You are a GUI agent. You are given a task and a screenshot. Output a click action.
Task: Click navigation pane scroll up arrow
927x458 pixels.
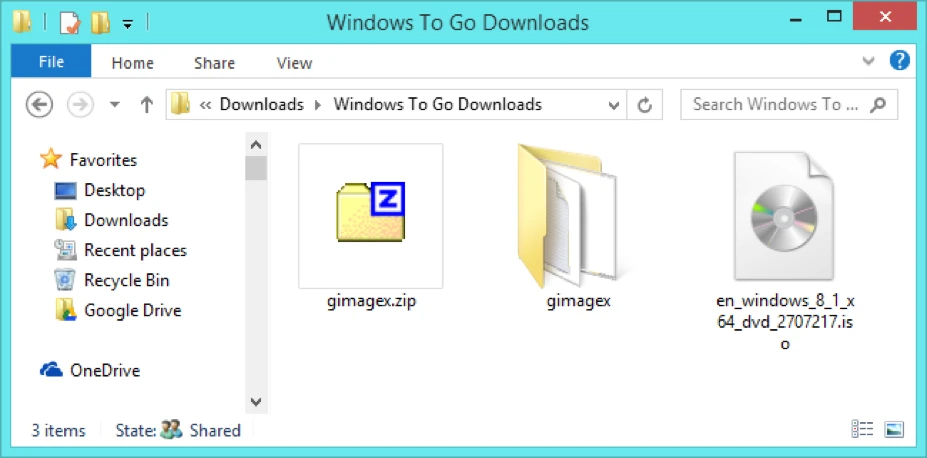click(x=255, y=144)
